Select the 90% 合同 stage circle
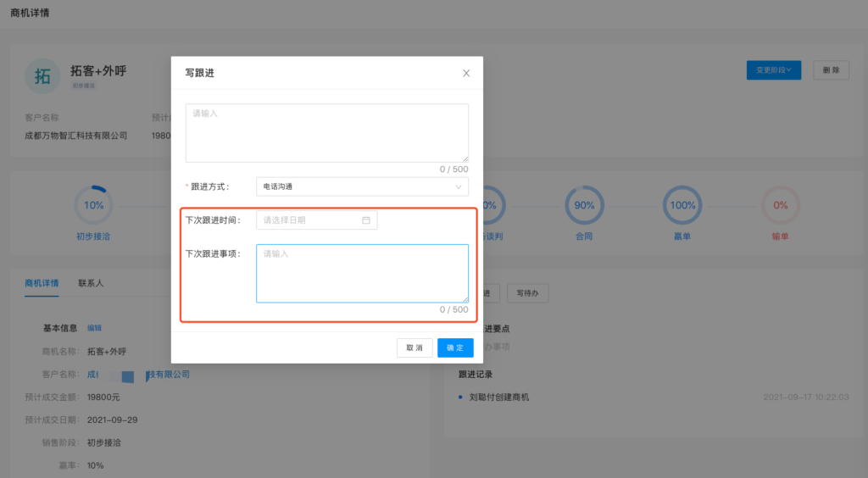868x478 pixels. [x=584, y=205]
